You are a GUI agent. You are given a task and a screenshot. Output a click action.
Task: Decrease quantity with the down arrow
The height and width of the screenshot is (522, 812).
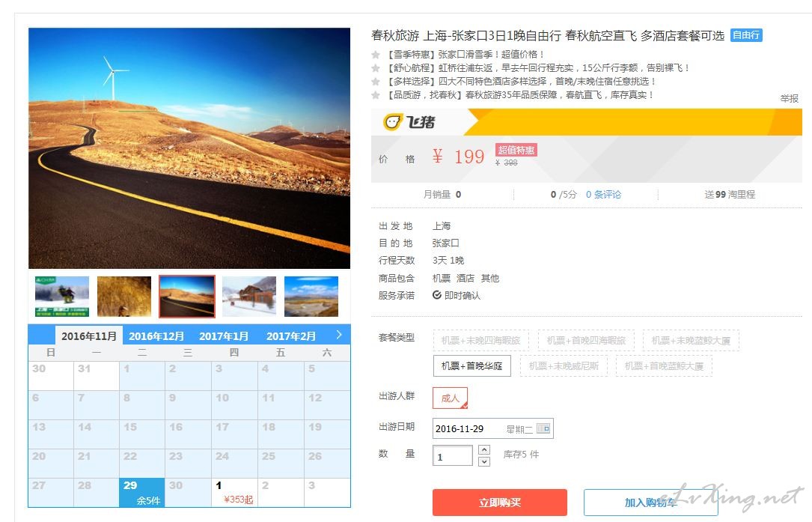click(x=484, y=461)
